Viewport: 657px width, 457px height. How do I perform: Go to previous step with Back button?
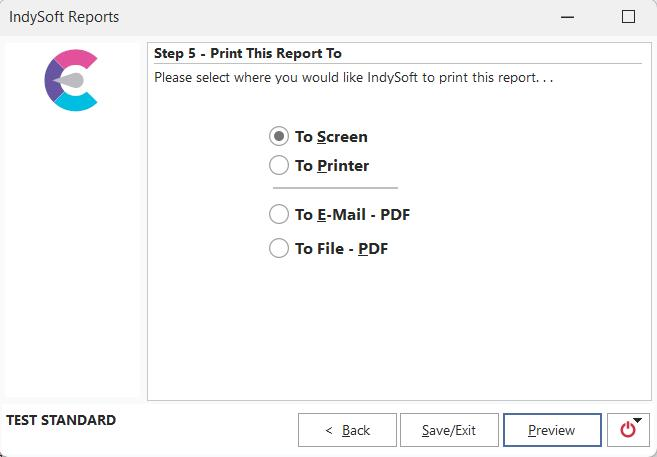tap(347, 430)
